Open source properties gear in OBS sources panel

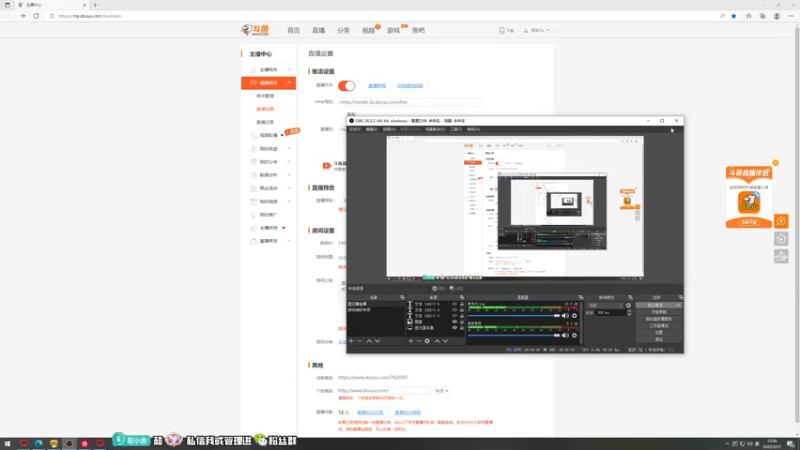(x=427, y=341)
